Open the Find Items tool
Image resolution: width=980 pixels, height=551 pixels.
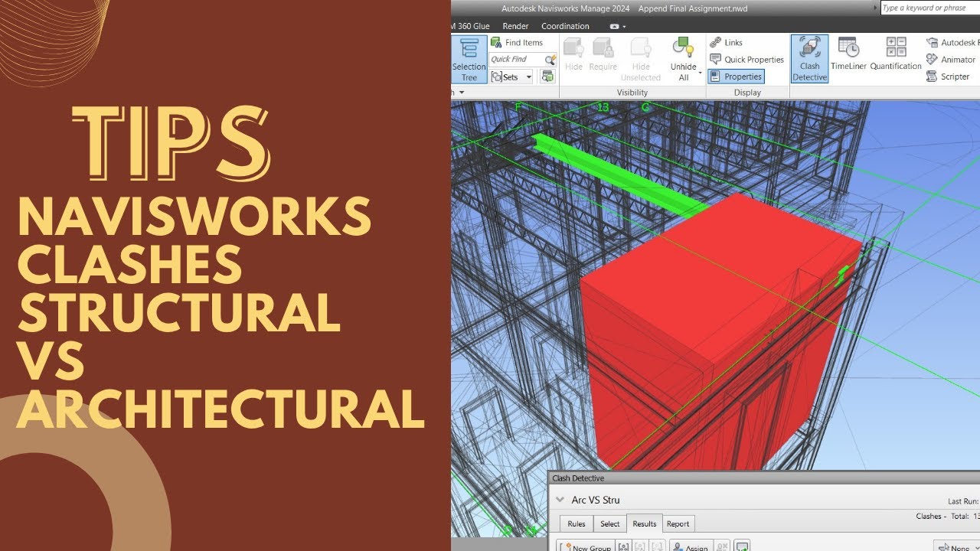pos(517,43)
